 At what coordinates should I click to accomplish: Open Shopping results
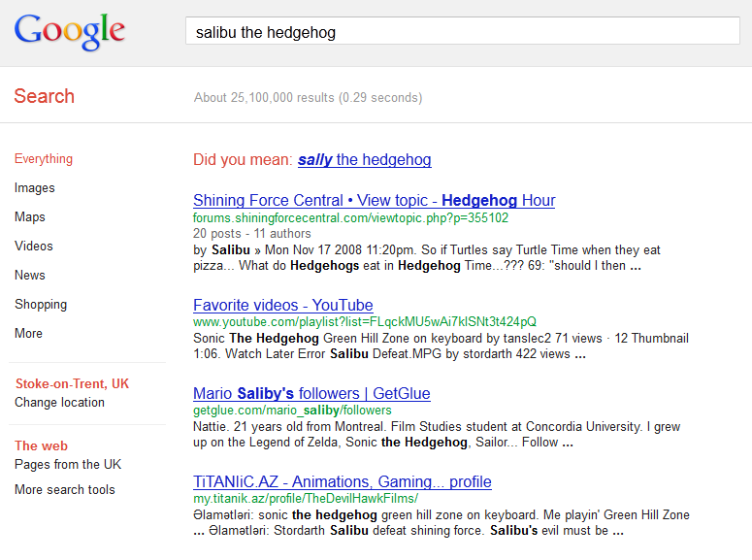41,304
